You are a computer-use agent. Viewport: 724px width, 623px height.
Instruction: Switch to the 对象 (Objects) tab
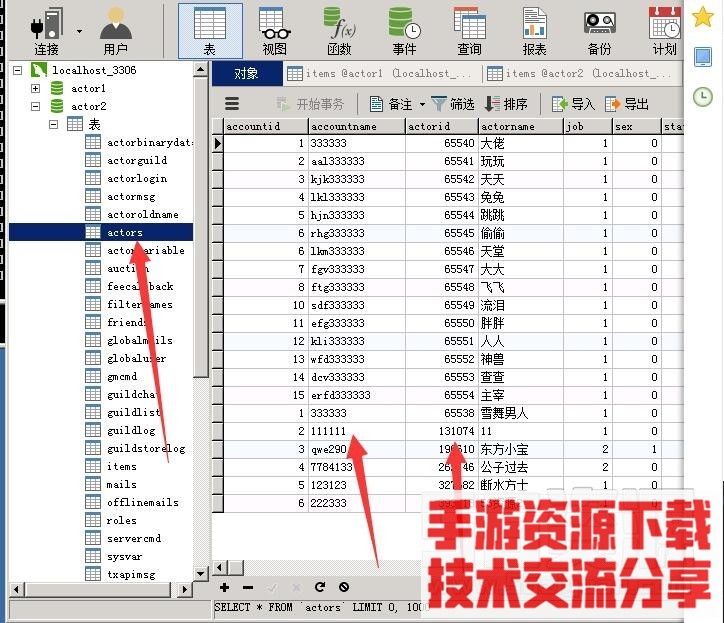[247, 74]
